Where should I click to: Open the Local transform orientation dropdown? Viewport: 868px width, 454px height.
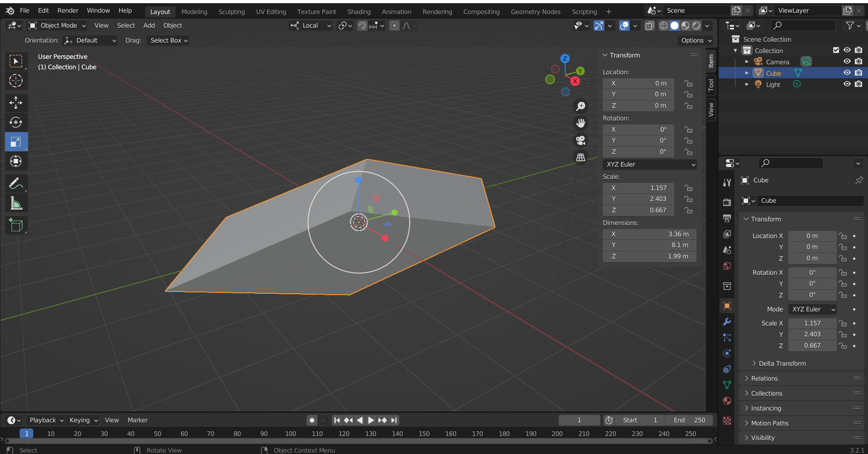310,26
